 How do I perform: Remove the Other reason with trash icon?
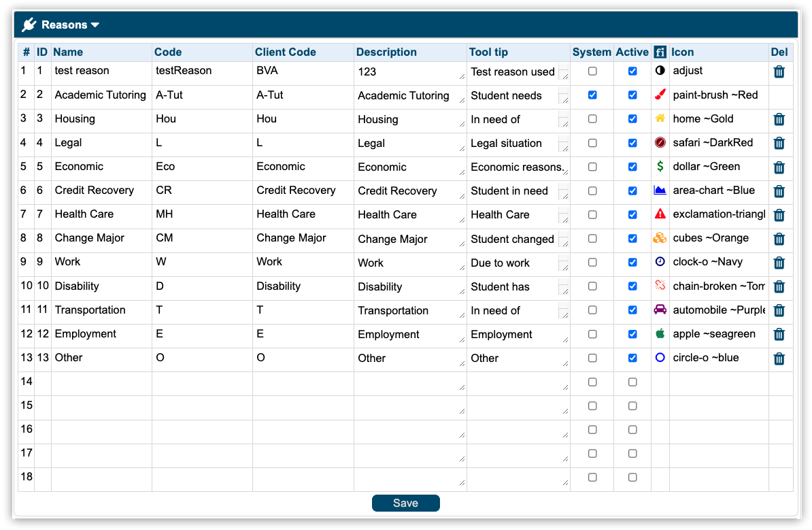[779, 359]
